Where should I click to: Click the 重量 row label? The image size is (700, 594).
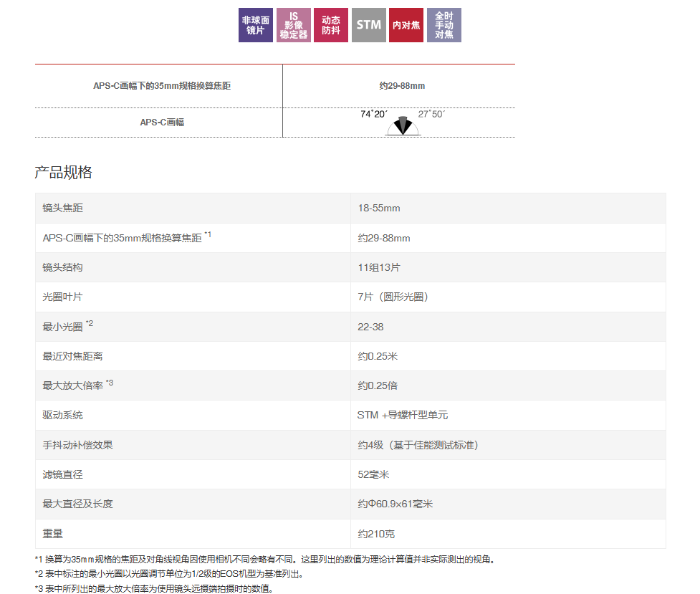click(53, 534)
